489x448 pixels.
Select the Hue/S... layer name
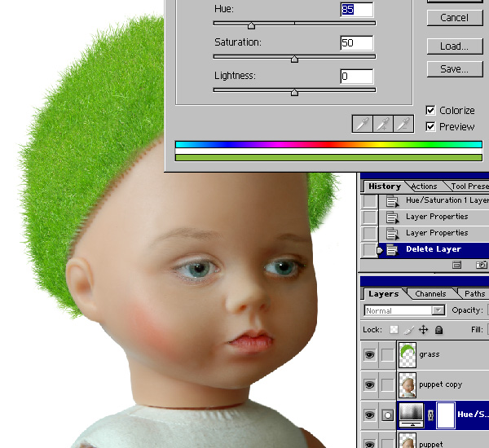[x=473, y=415]
